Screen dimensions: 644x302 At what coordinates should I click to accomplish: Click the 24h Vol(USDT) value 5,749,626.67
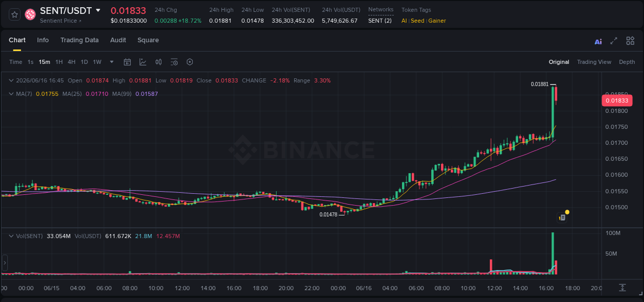coord(340,21)
